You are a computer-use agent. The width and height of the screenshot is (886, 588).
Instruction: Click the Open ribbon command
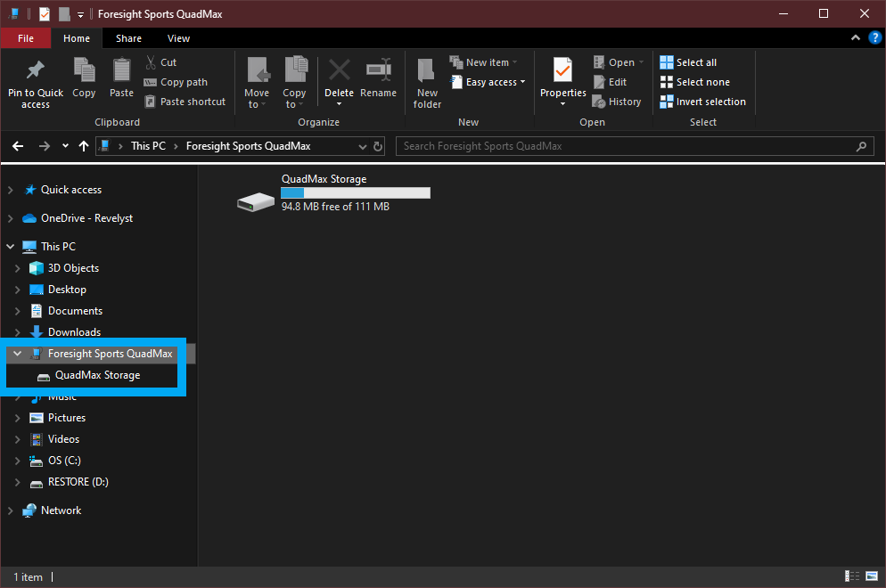coord(619,62)
